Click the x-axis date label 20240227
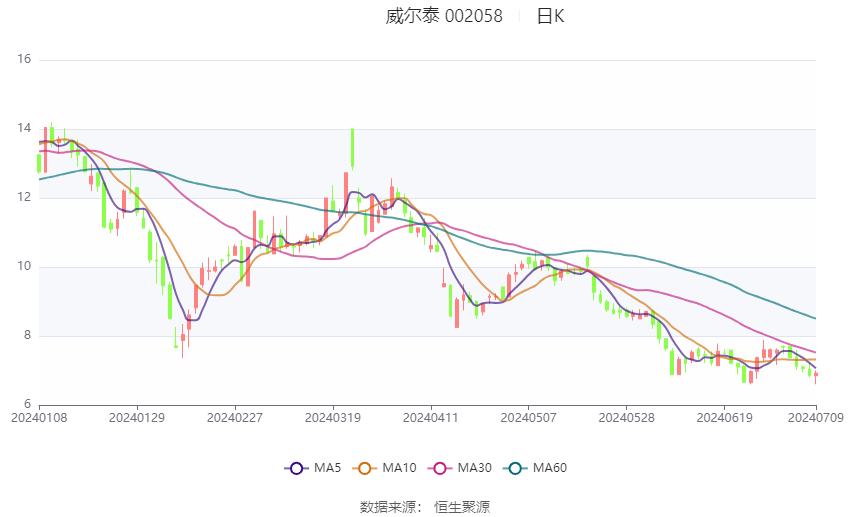 tap(235, 418)
